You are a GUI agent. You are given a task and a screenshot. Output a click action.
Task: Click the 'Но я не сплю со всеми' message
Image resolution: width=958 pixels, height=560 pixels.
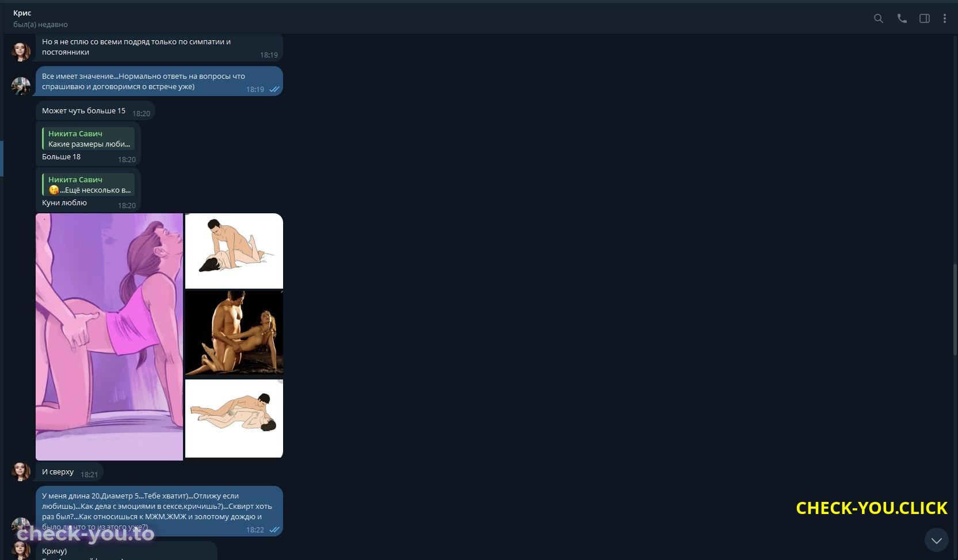point(159,47)
